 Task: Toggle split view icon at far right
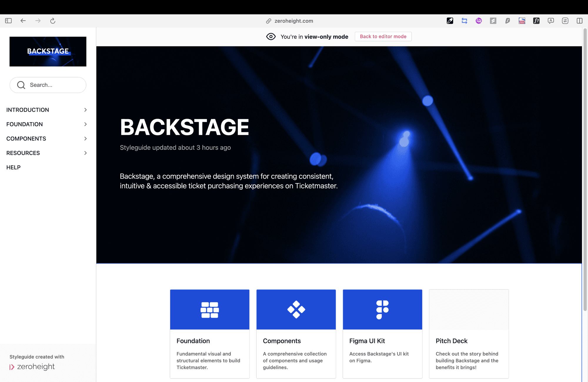[x=579, y=21]
